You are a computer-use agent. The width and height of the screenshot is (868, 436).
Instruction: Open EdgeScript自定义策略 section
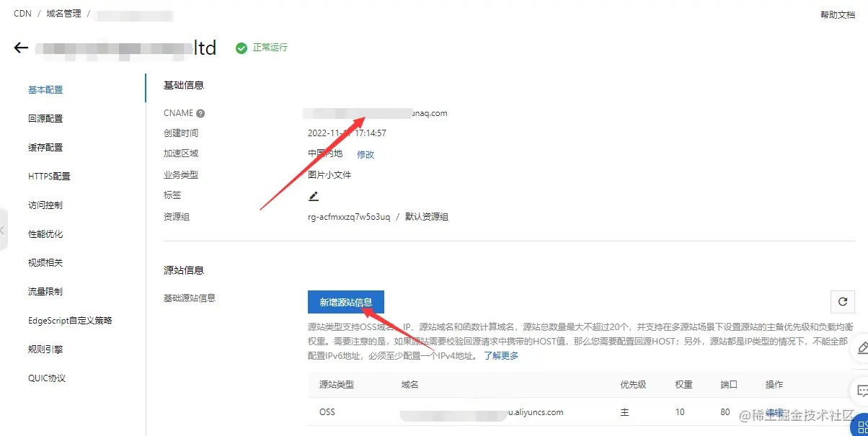[70, 321]
